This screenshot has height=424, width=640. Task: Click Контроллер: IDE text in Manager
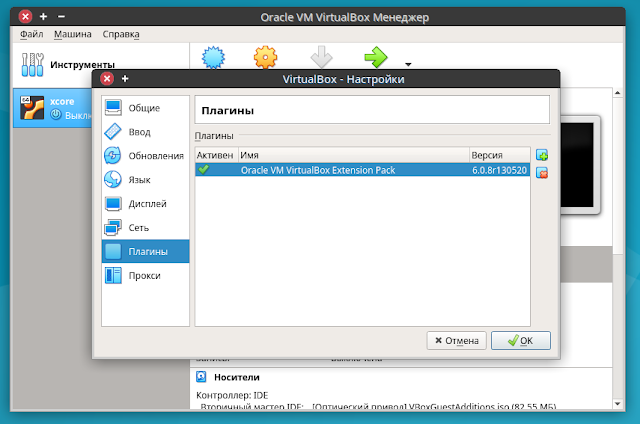232,395
